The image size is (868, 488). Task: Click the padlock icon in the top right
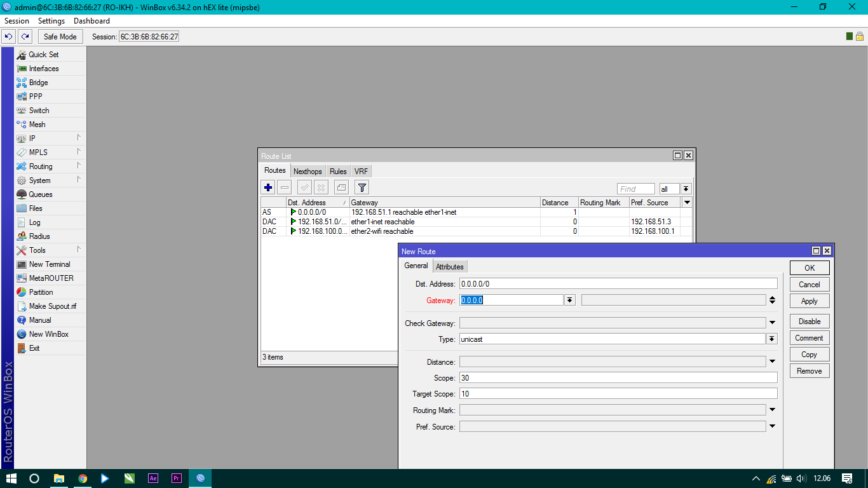pyautogui.click(x=859, y=37)
